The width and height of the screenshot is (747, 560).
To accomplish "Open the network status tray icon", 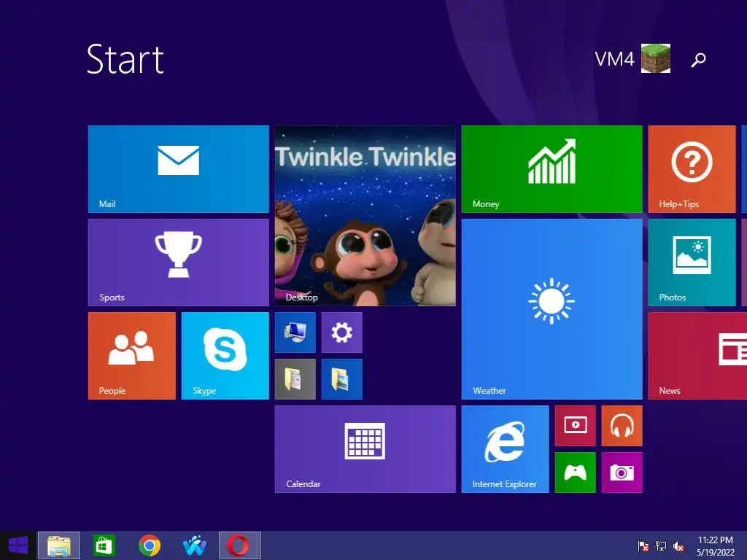I will point(661,546).
